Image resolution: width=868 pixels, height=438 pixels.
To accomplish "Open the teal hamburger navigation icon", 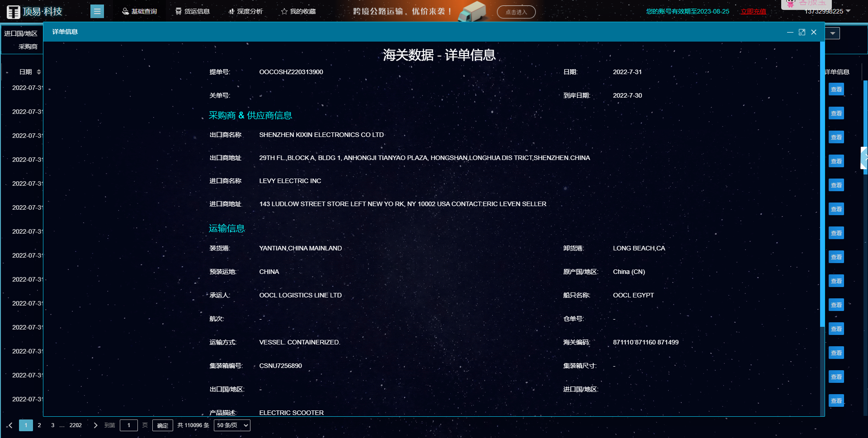I will 97,11.
